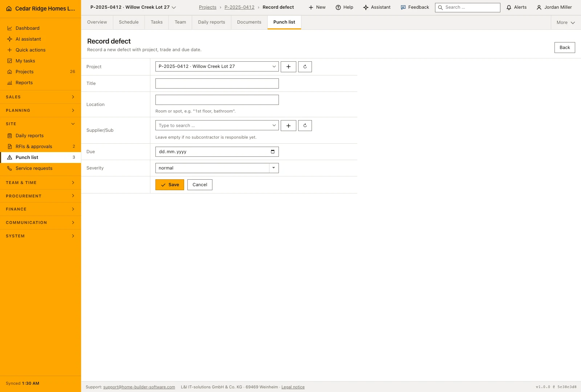Open the Severity dropdown
The height and width of the screenshot is (392, 581).
[x=217, y=168]
